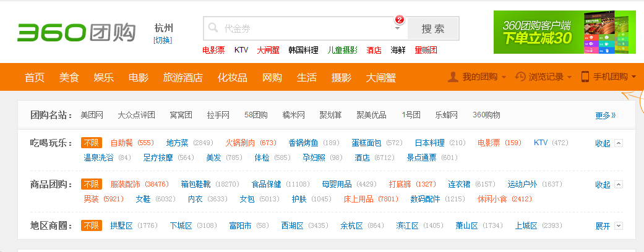The image size is (644, 252).
Task: Click the 杭州 city name
Action: tap(163, 28)
